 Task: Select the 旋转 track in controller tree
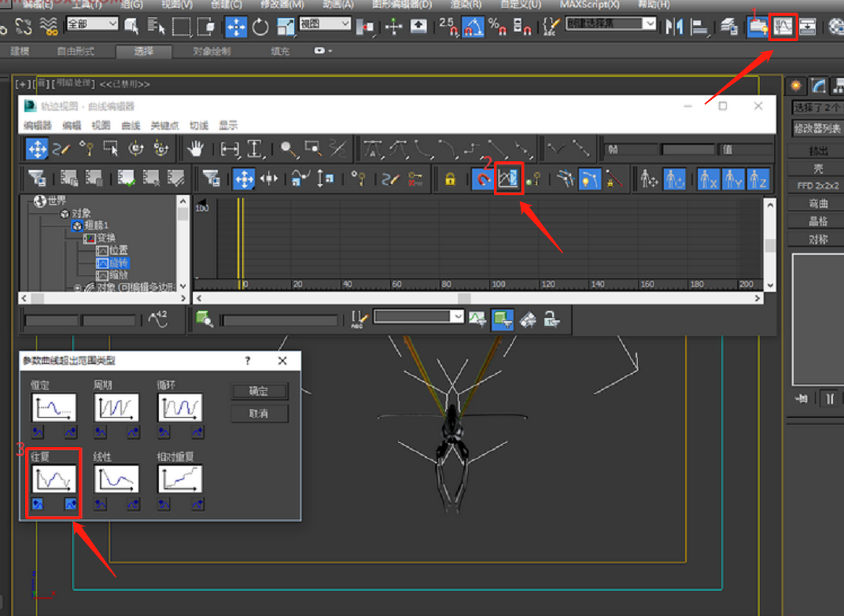pyautogui.click(x=118, y=263)
